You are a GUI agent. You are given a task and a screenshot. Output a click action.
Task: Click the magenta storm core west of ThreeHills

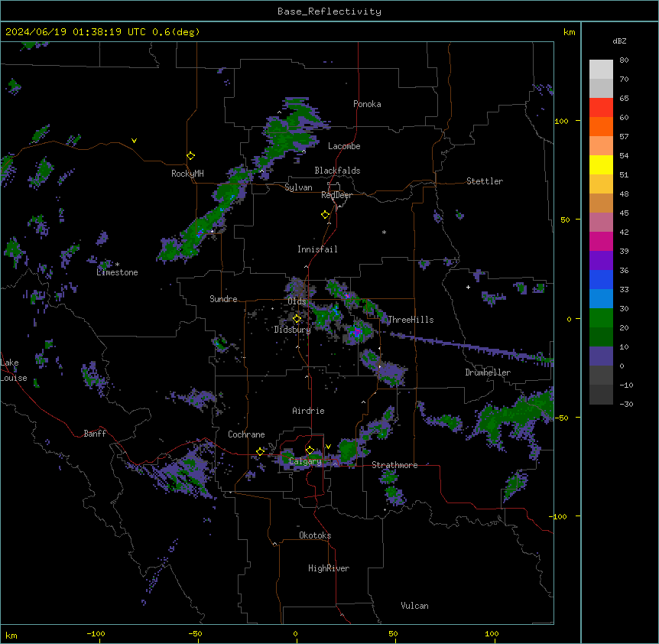(357, 332)
